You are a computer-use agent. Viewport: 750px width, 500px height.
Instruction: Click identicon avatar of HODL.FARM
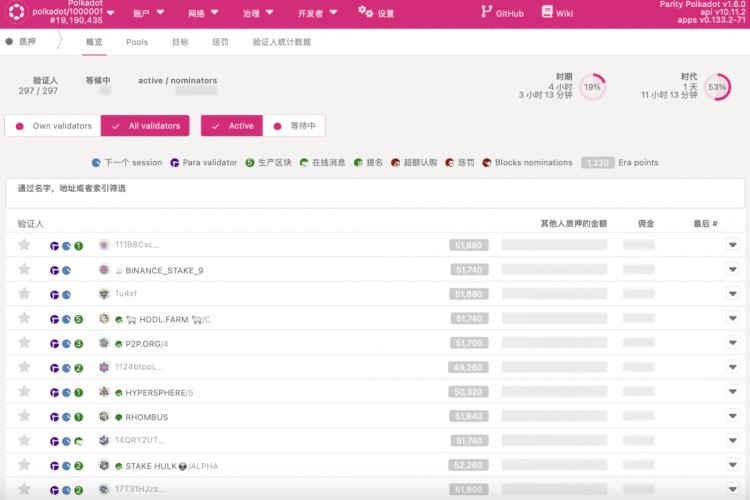(104, 318)
